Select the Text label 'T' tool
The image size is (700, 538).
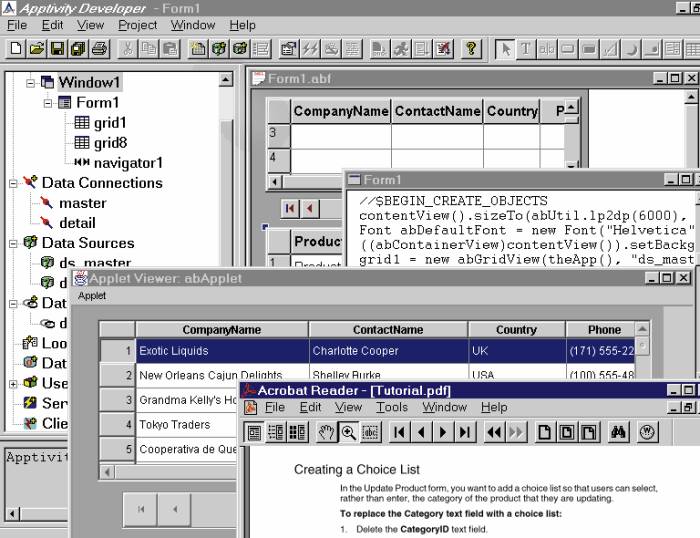click(525, 48)
